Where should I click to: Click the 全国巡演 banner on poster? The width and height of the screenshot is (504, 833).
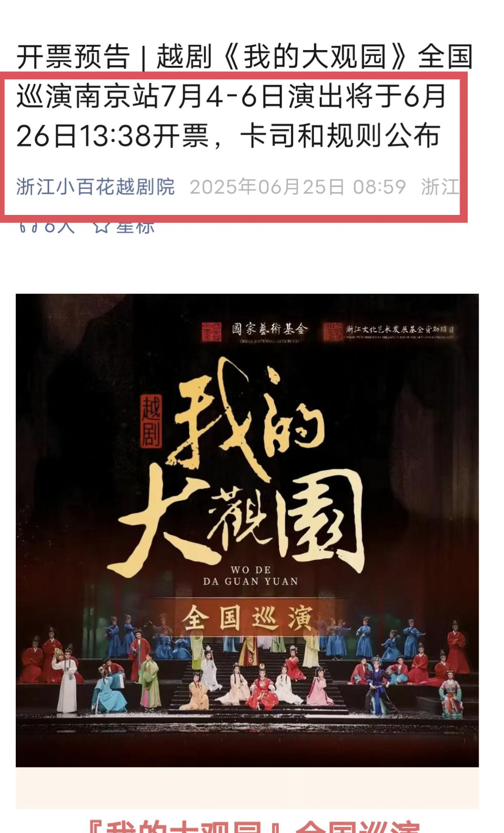(x=247, y=618)
